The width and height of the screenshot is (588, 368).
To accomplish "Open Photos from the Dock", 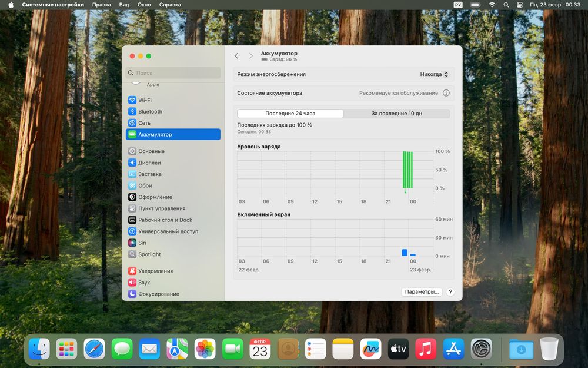I will click(205, 349).
